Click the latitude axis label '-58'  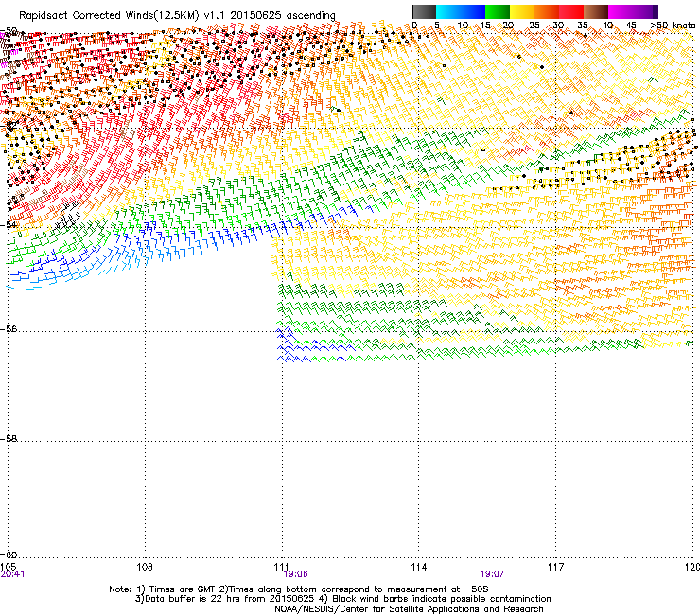pyautogui.click(x=9, y=439)
